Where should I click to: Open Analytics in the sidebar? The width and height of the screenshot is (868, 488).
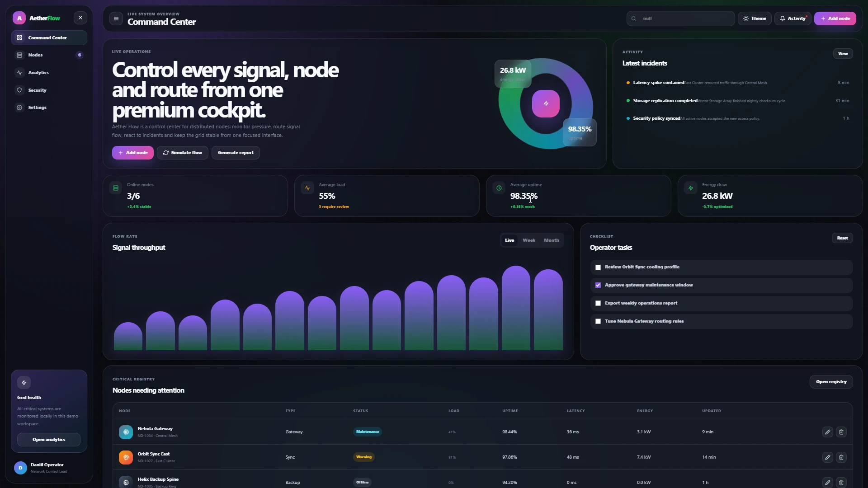click(49, 73)
